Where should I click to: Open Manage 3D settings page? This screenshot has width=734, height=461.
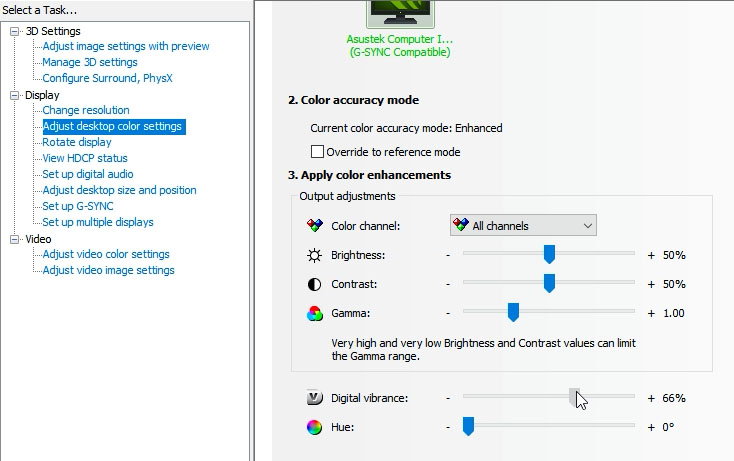90,62
